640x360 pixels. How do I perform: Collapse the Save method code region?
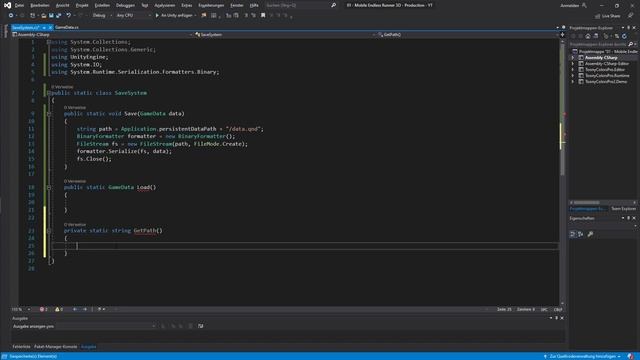[x=49, y=114]
